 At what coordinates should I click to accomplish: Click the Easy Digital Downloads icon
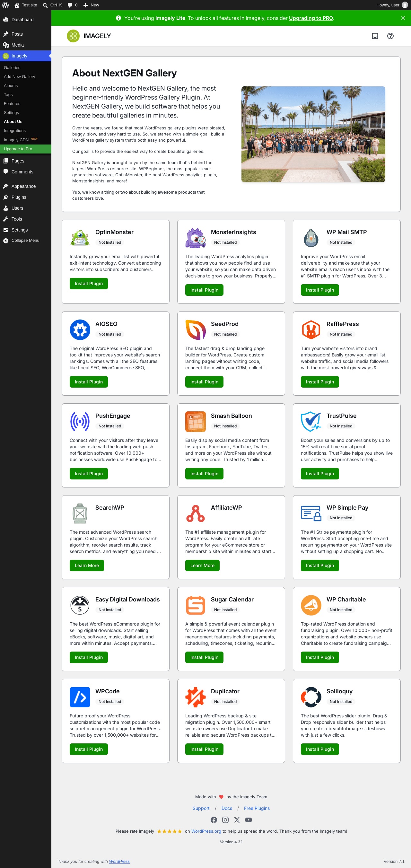click(80, 605)
